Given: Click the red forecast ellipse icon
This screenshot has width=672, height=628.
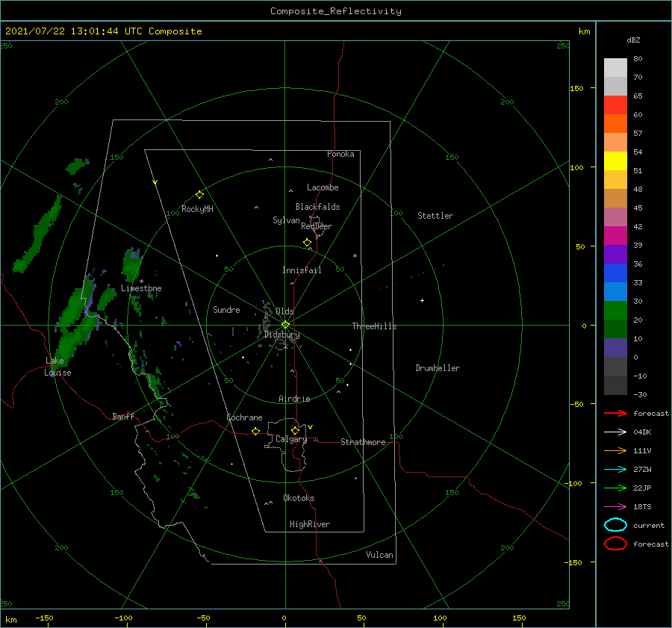Looking at the screenshot, I should pos(615,544).
